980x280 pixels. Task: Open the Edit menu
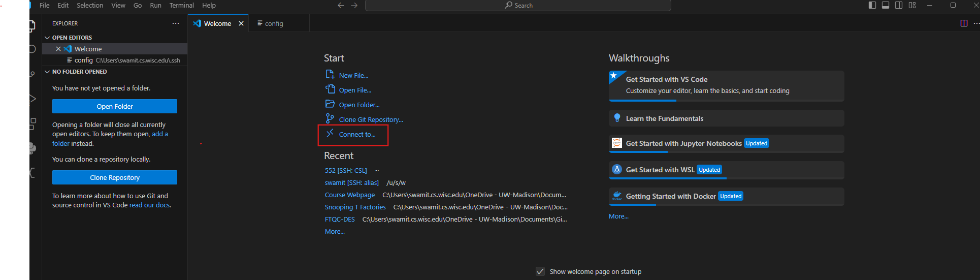pos(63,6)
